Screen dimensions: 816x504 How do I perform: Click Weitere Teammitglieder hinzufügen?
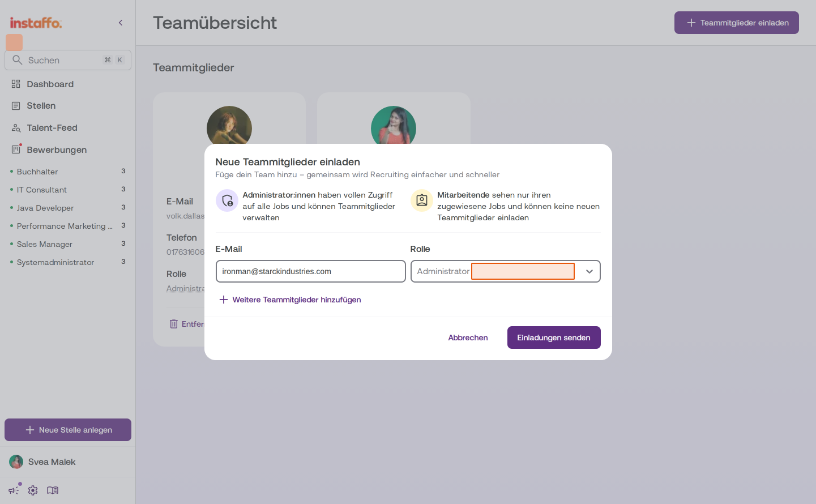(x=290, y=300)
